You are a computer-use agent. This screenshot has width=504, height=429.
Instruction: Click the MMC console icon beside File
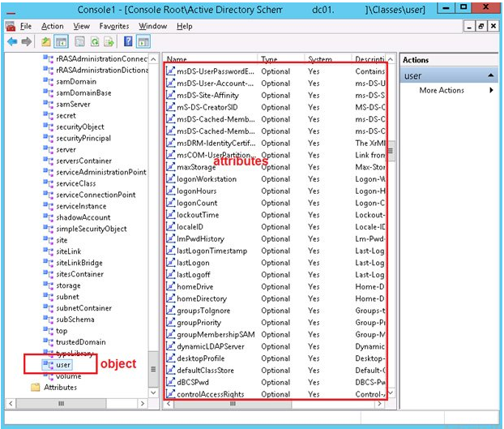click(11, 26)
